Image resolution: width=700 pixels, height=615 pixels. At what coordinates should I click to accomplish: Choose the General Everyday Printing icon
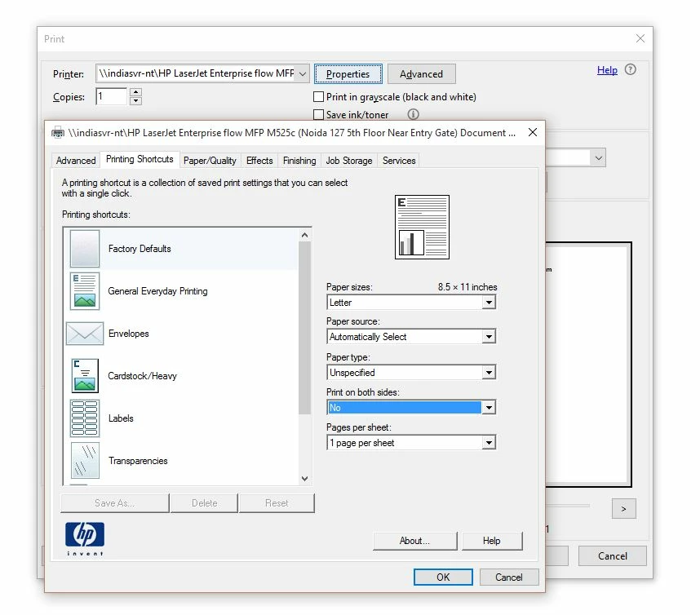[84, 291]
